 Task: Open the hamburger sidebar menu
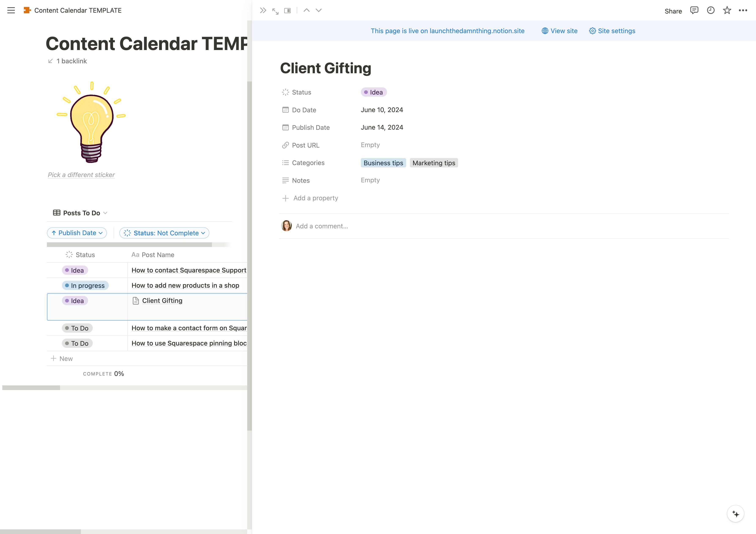(x=11, y=11)
